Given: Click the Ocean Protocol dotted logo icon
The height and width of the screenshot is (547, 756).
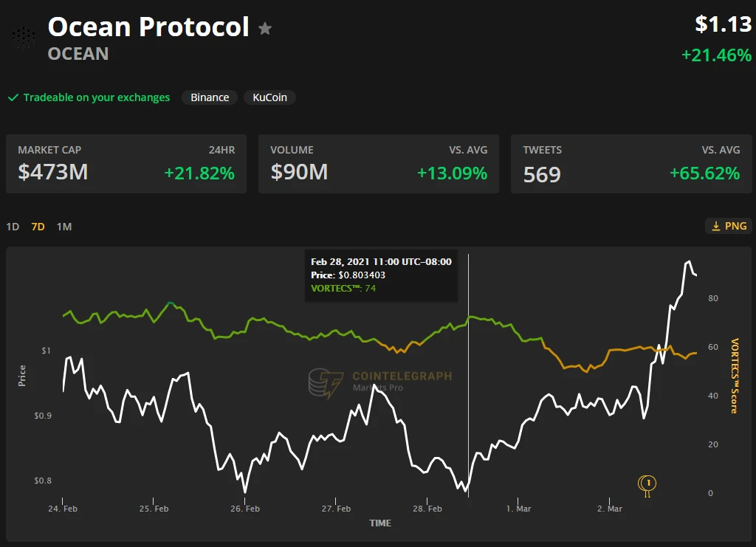Looking at the screenshot, I should [x=23, y=38].
